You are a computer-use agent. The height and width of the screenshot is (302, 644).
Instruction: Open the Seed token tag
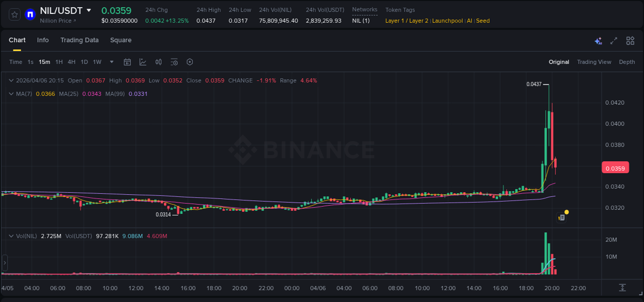[x=483, y=21]
